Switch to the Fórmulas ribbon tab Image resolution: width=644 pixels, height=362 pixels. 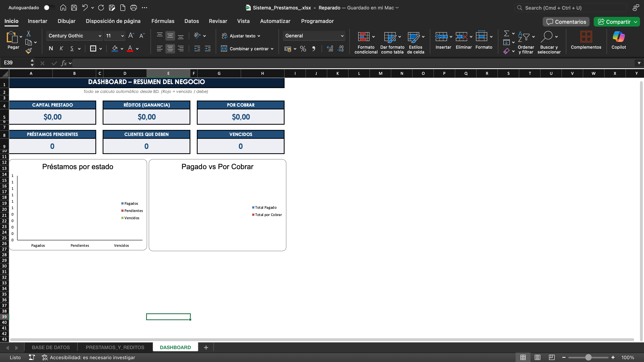click(163, 21)
